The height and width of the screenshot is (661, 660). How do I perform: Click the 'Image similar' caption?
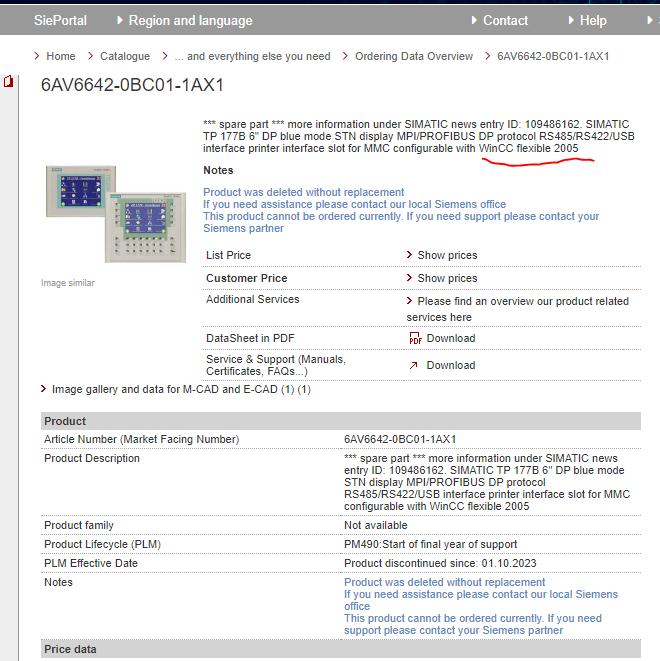click(x=68, y=282)
